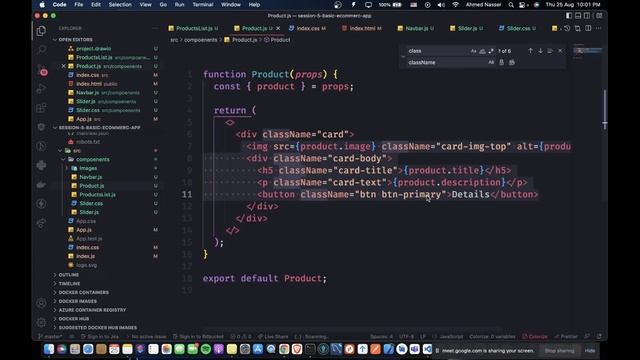
Task: Open the Extensions view in activity bar
Action: pyautogui.click(x=41, y=108)
